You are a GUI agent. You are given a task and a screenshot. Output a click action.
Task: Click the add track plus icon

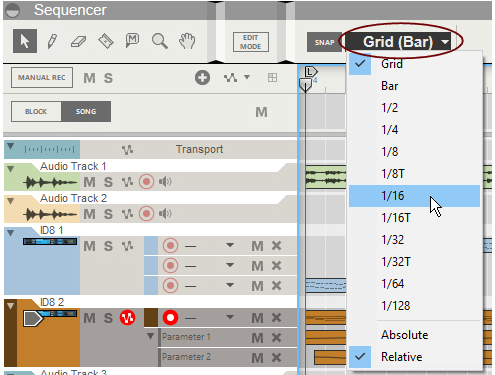(202, 78)
